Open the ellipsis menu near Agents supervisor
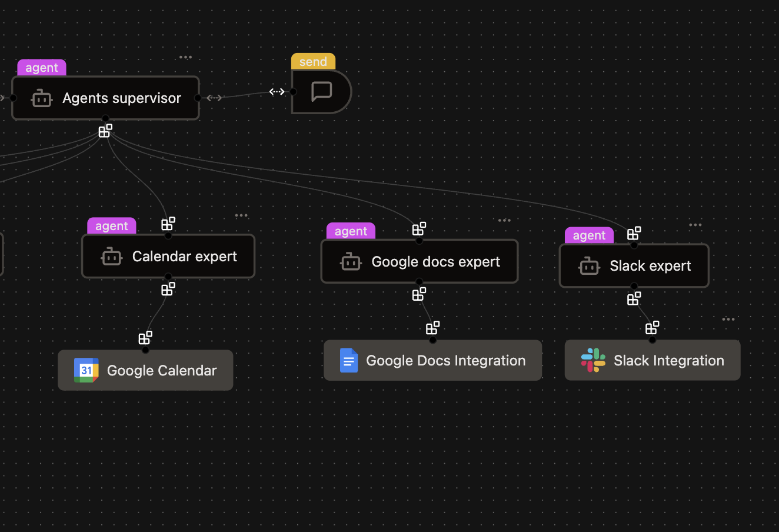 click(x=185, y=56)
